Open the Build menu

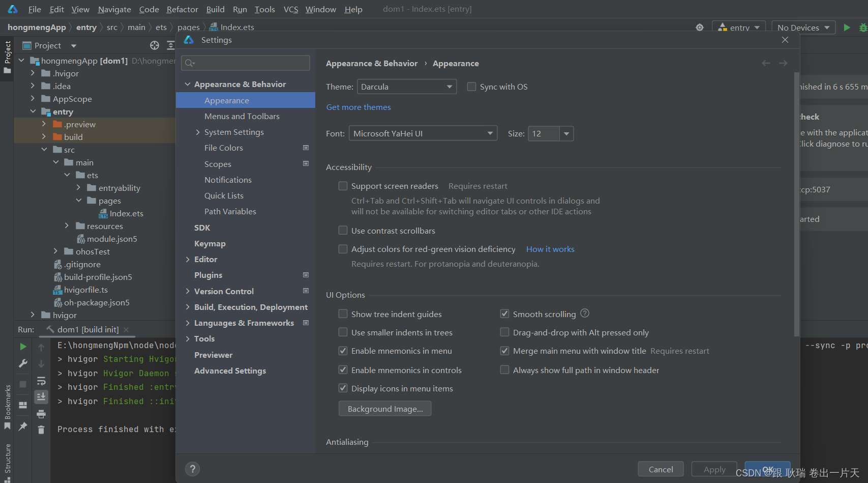tap(216, 9)
